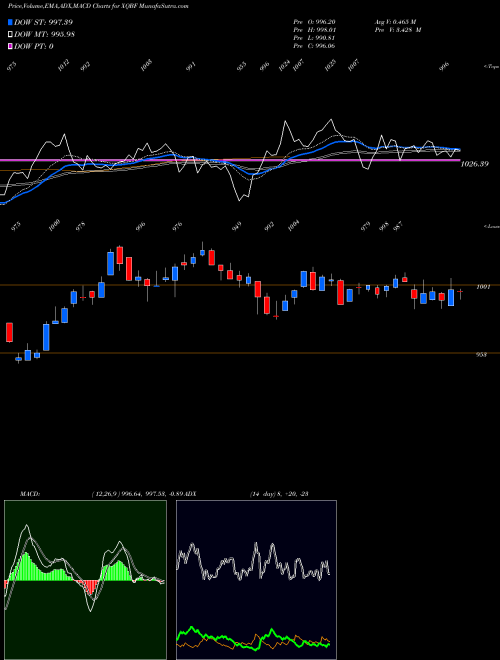Image resolution: width=500 pixels, height=660 pixels.
Task: Click the 1001 price level label
Action: [x=483, y=287]
